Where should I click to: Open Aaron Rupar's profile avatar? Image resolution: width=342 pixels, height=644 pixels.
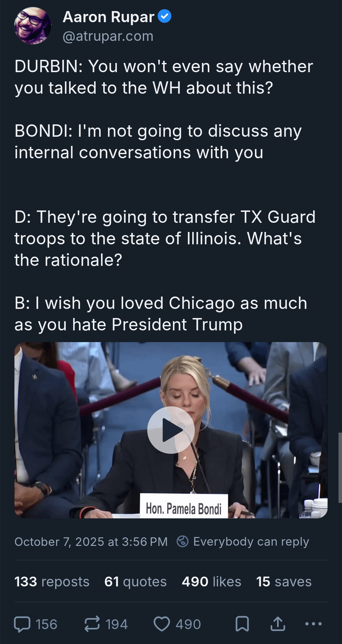[x=33, y=26]
